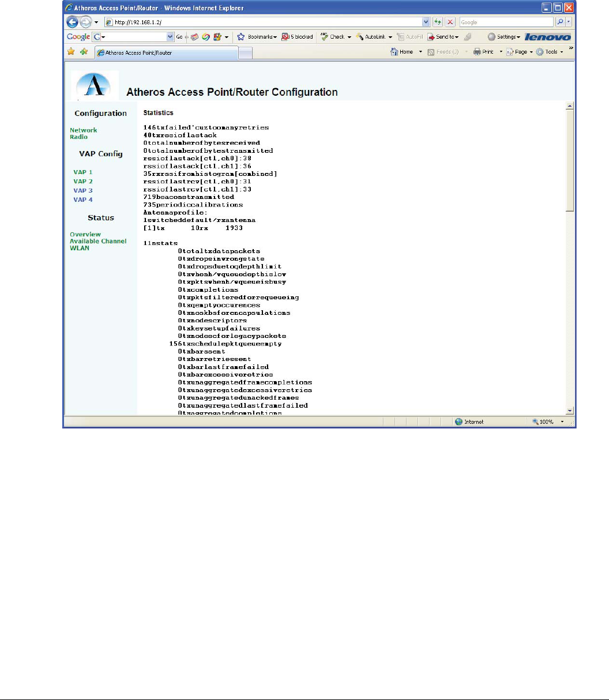609x700 pixels.
Task: Open the VAP 3 config link
Action: pos(82,191)
